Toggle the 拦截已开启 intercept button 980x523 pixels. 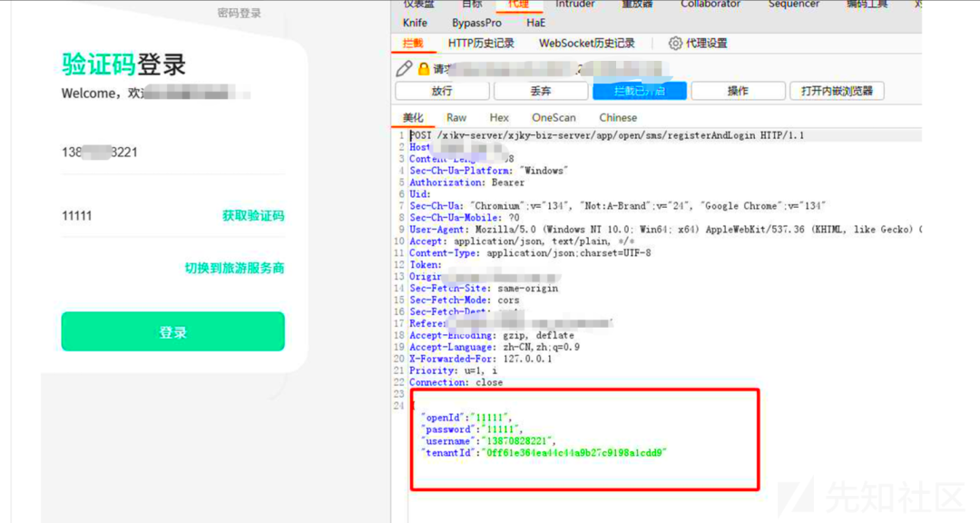(x=640, y=91)
